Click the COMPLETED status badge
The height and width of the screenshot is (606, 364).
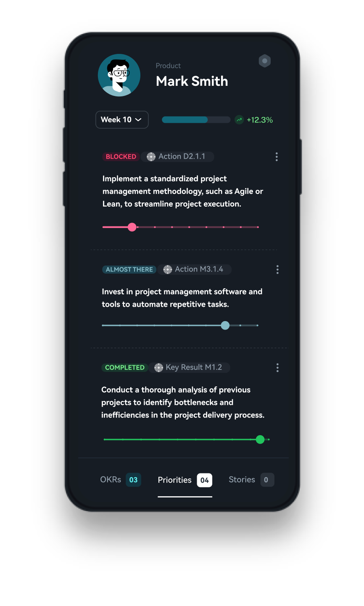(x=125, y=367)
